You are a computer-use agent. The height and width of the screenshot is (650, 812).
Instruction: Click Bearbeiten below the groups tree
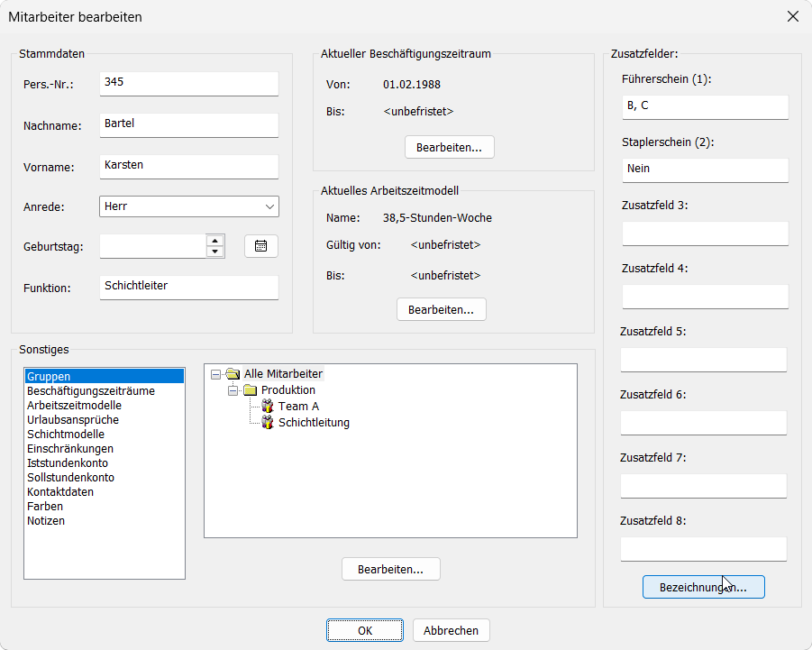pos(391,569)
